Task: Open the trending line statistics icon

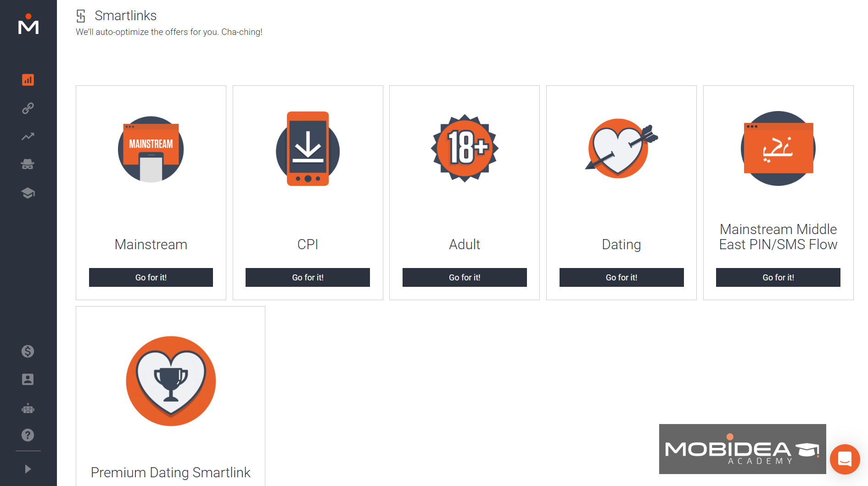Action: pos(28,136)
